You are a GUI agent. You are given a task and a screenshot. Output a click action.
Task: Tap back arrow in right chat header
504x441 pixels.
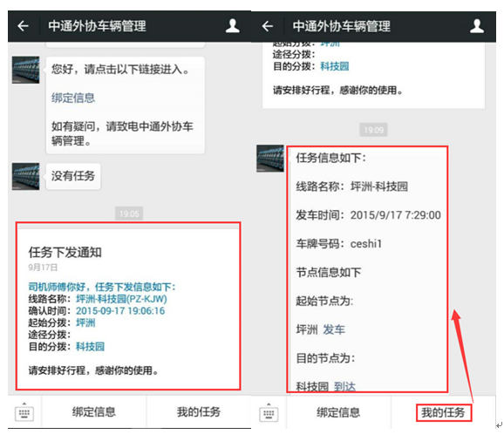pyautogui.click(x=268, y=26)
